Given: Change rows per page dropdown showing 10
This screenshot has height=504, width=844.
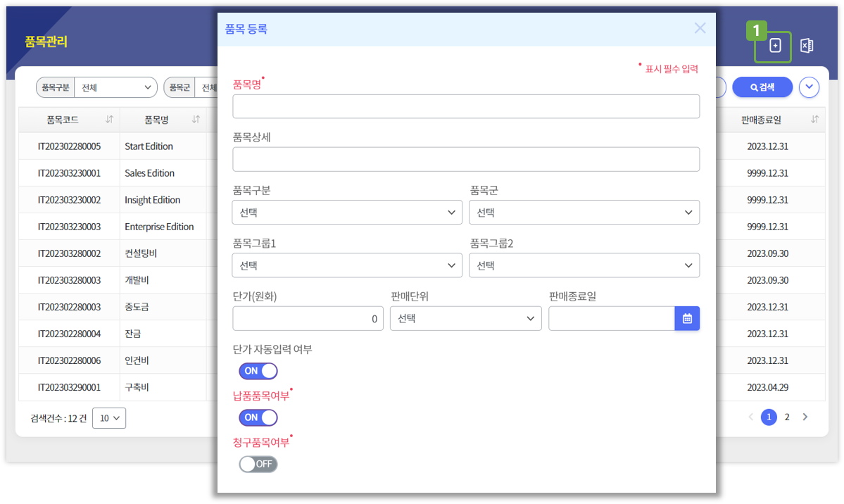Looking at the screenshot, I should point(109,418).
